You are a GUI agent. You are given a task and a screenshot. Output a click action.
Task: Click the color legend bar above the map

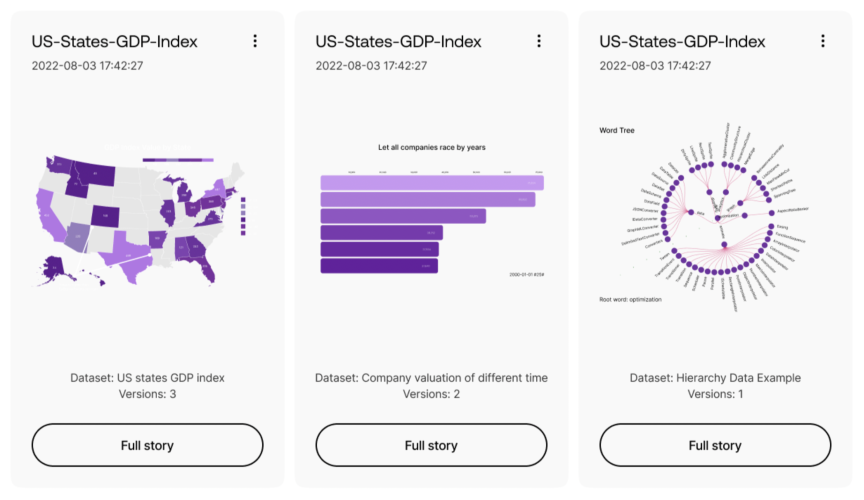click(x=177, y=159)
